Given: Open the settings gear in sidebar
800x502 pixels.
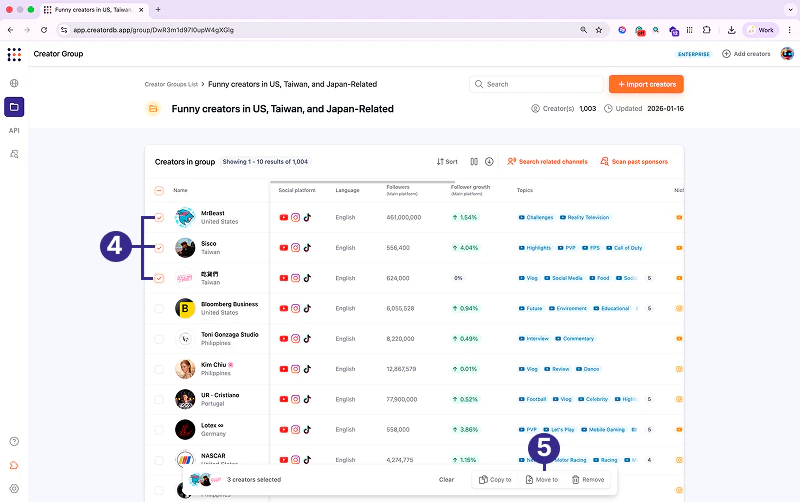Looking at the screenshot, I should coord(14,489).
